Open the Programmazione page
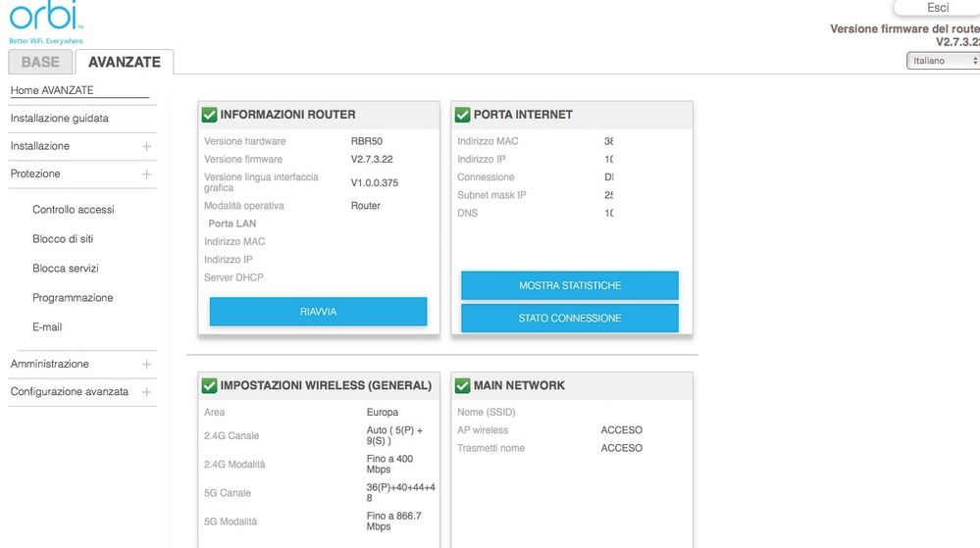Screen dimensions: 980x548 click(x=73, y=298)
